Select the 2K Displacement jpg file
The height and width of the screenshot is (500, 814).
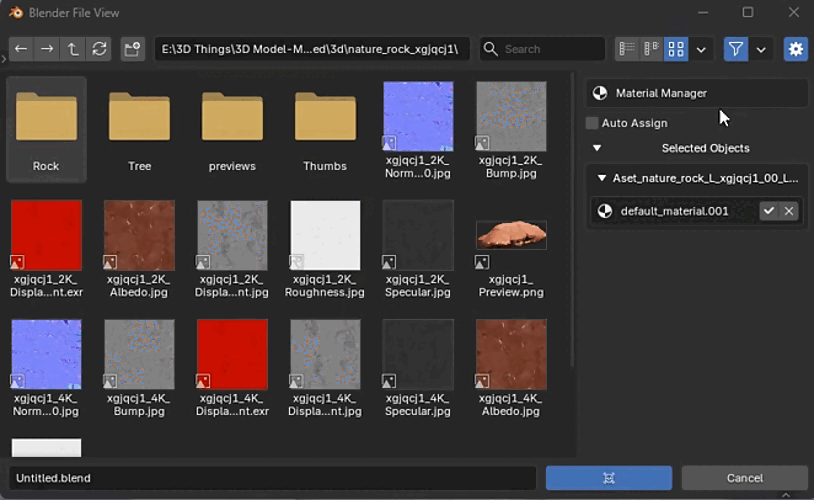(232, 235)
